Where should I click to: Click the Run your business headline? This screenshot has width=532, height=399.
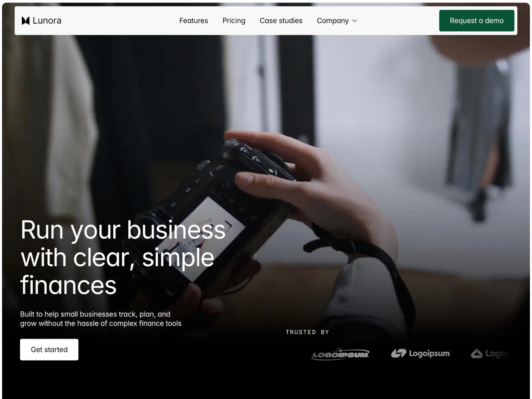click(x=123, y=257)
